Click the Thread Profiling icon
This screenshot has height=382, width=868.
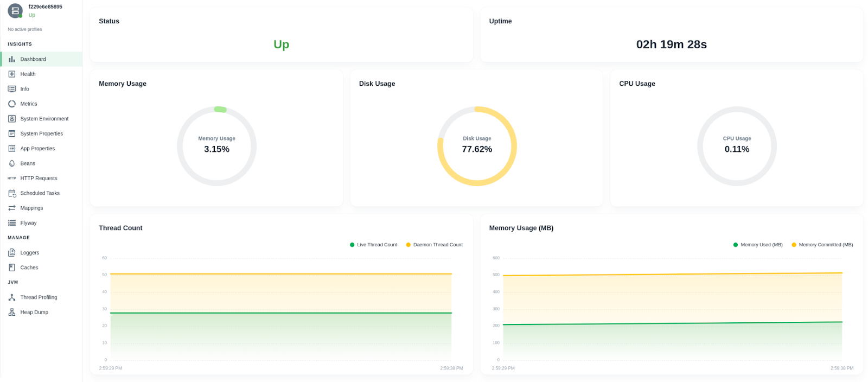[12, 297]
